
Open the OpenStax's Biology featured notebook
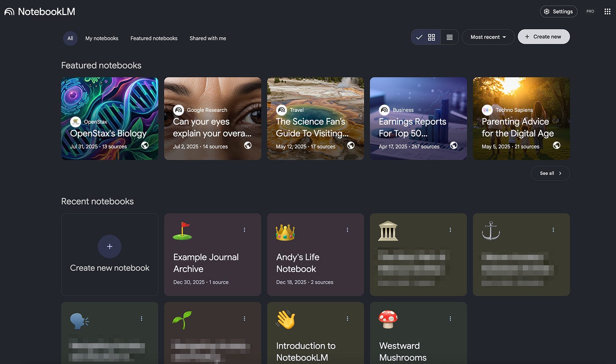point(110,118)
